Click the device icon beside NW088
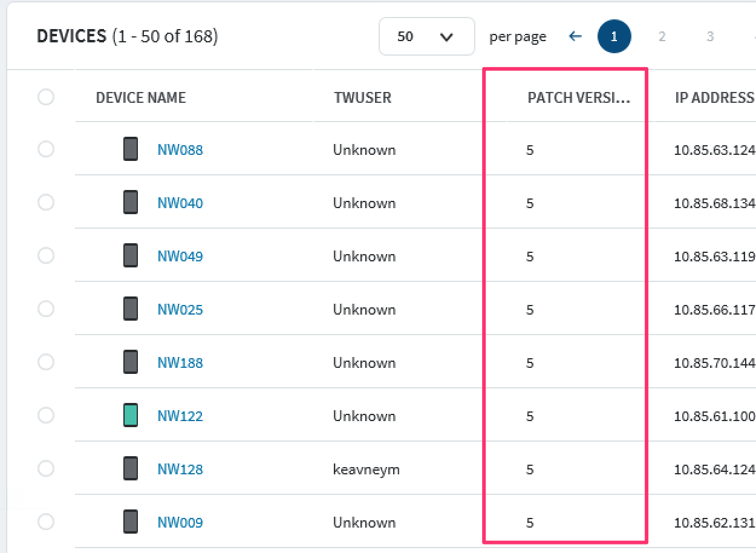The width and height of the screenshot is (756, 553). [x=131, y=149]
